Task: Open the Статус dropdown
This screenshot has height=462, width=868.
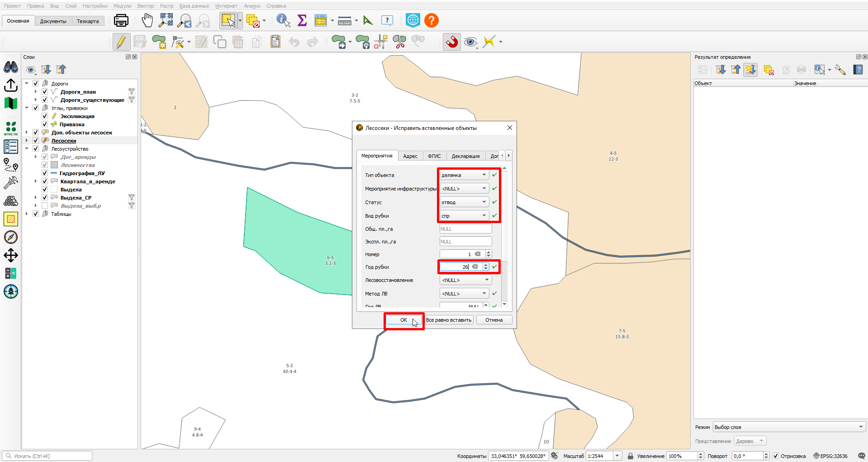Action: click(464, 202)
